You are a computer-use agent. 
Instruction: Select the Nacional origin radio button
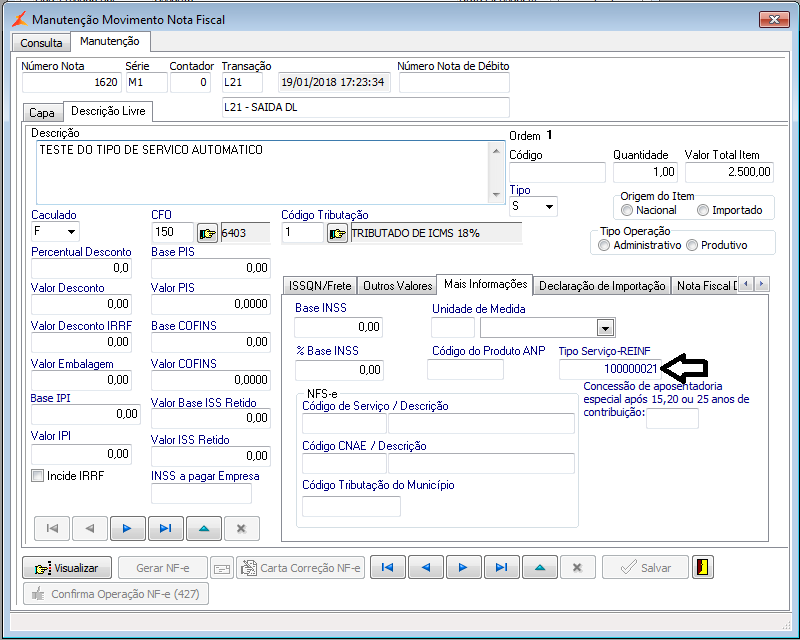click(x=627, y=210)
